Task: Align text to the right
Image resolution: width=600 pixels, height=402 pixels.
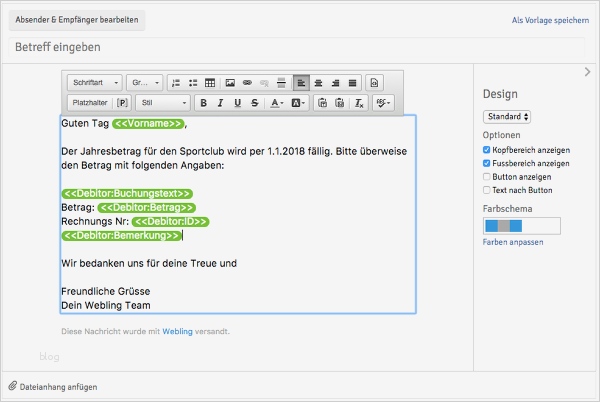Action: point(336,83)
